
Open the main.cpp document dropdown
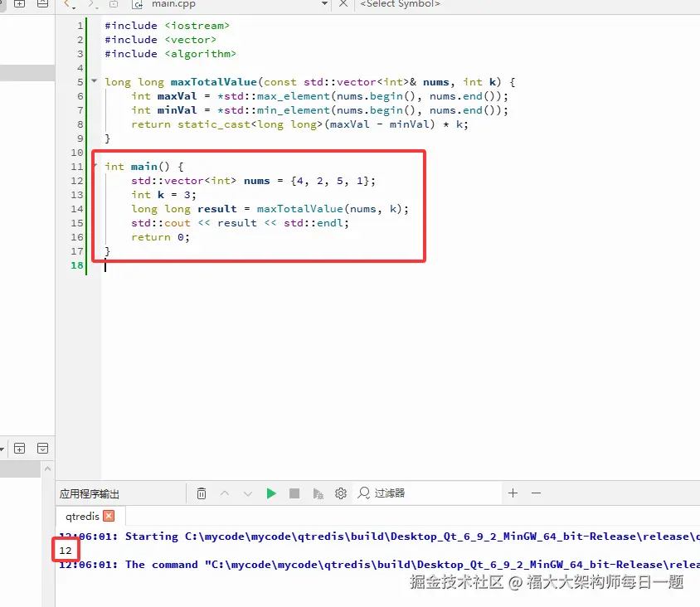click(x=324, y=3)
